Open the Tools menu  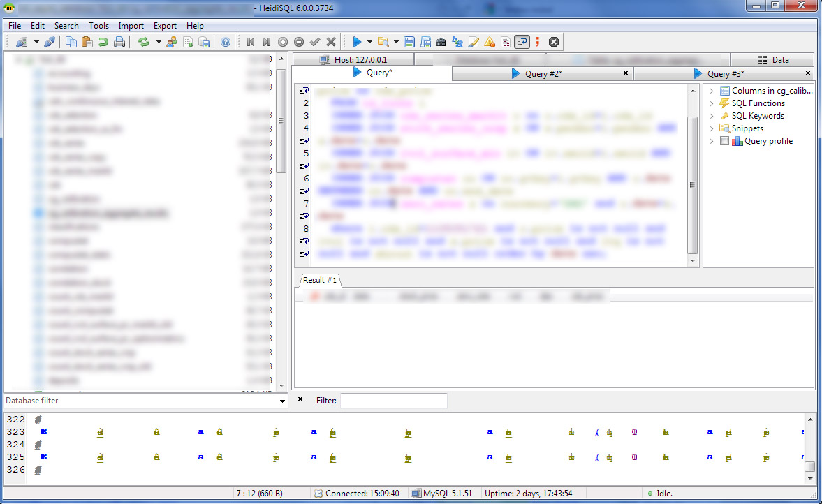pyautogui.click(x=98, y=26)
